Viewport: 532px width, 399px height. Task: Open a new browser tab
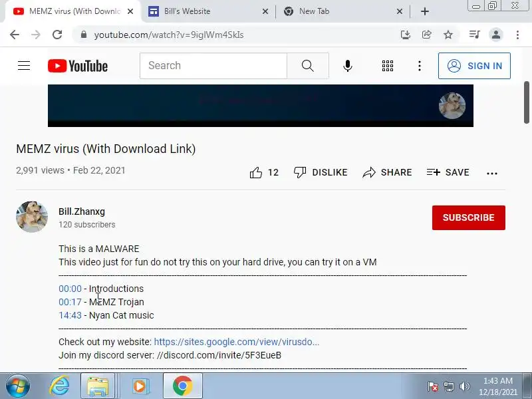click(425, 11)
